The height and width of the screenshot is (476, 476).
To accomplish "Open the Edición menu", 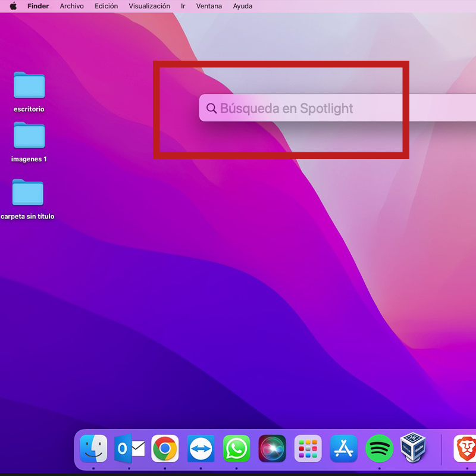I will click(106, 6).
